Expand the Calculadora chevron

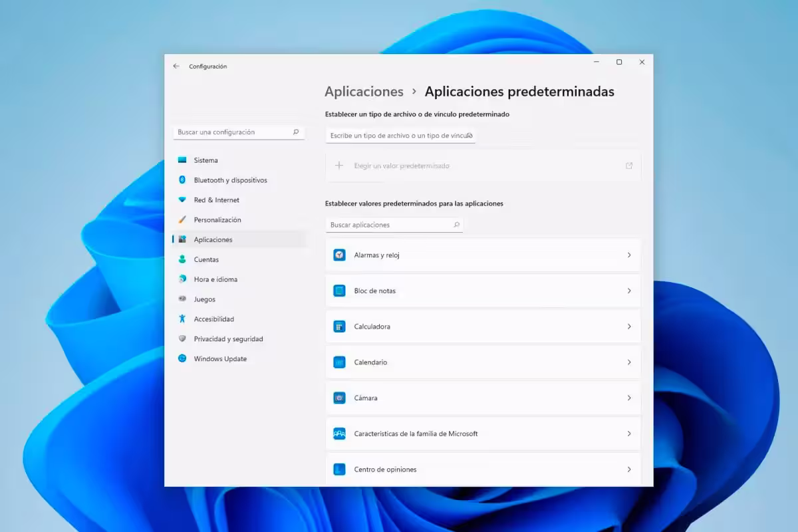coord(629,327)
